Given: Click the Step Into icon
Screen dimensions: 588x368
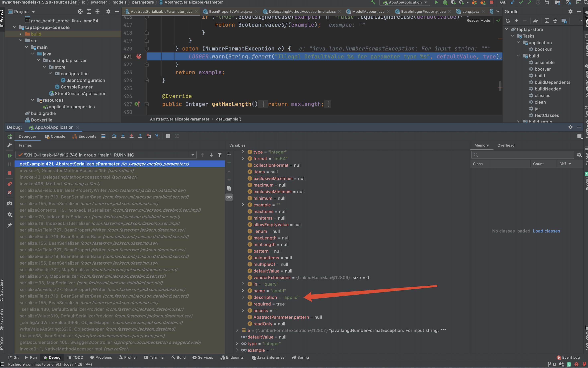Looking at the screenshot, I should pyautogui.click(x=123, y=136).
